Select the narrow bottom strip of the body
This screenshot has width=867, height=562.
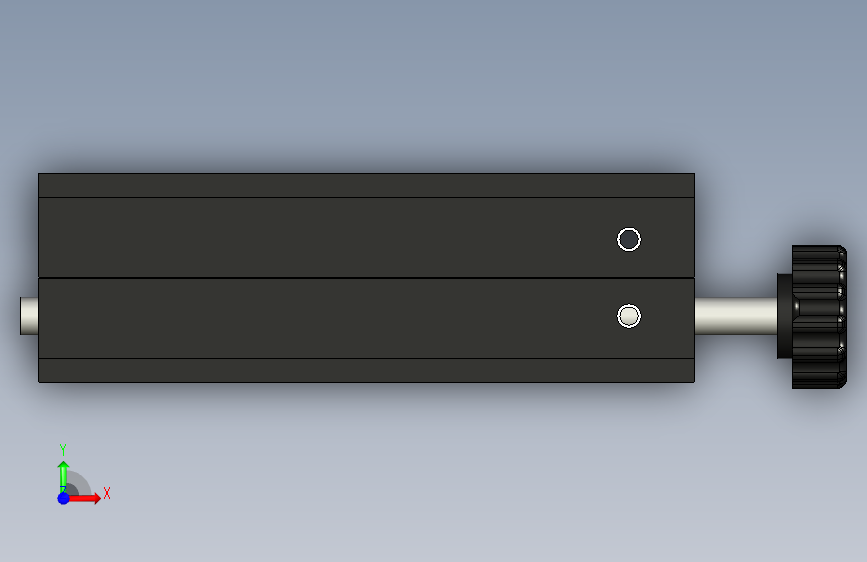[x=366, y=371]
